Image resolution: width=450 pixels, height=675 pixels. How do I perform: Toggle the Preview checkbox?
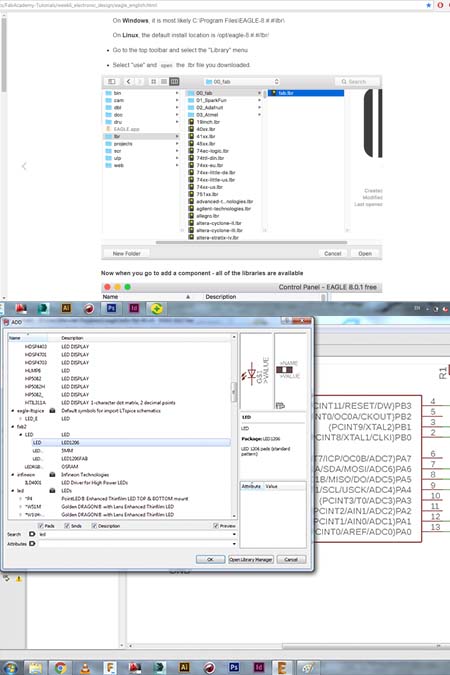coord(216,526)
